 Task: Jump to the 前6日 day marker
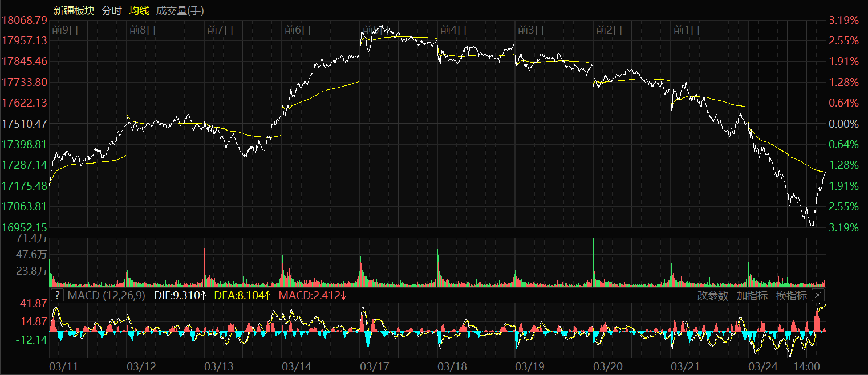pos(298,30)
